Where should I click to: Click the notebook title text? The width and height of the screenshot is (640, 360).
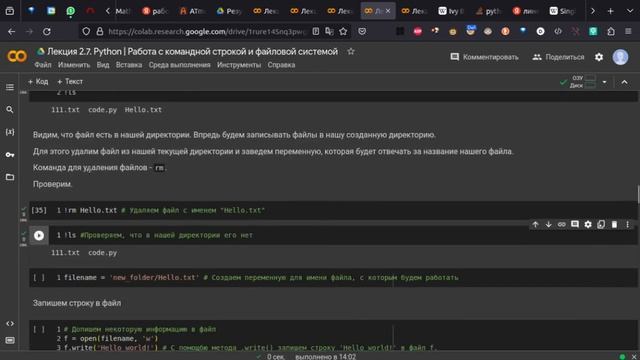[x=192, y=51]
